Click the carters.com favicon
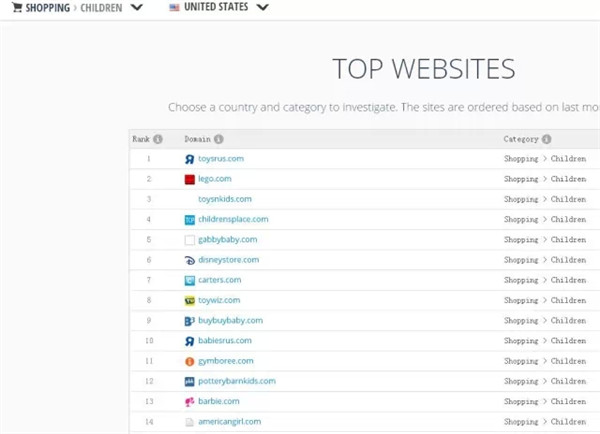Image resolution: width=600 pixels, height=434 pixels. (x=189, y=281)
